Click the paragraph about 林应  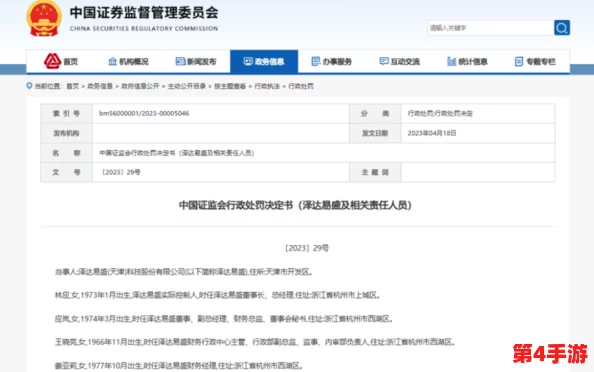coord(217,295)
